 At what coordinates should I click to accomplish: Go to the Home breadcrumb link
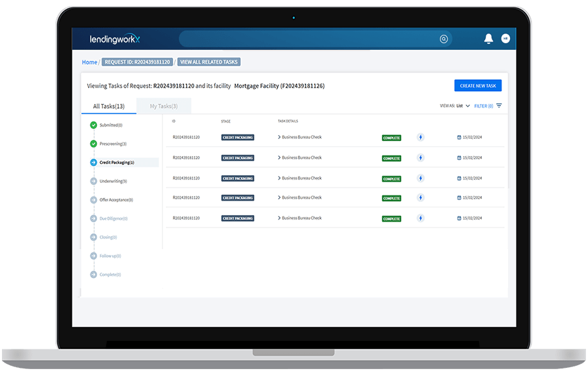(89, 62)
